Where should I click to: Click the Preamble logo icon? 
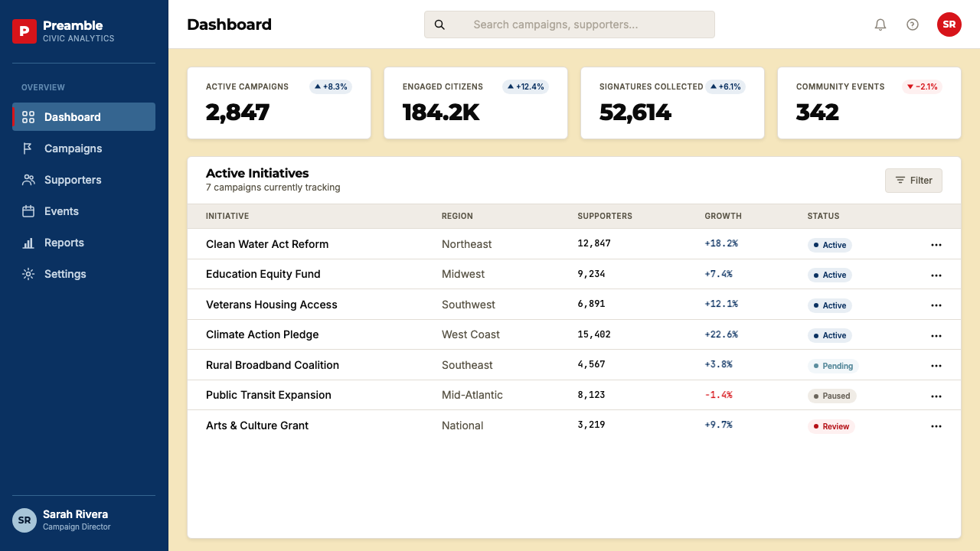pos(24,31)
